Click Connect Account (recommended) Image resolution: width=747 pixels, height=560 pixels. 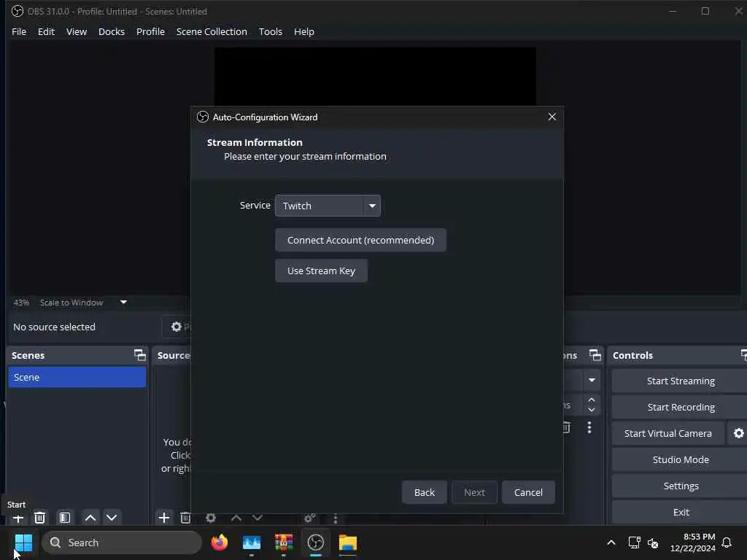click(x=360, y=240)
